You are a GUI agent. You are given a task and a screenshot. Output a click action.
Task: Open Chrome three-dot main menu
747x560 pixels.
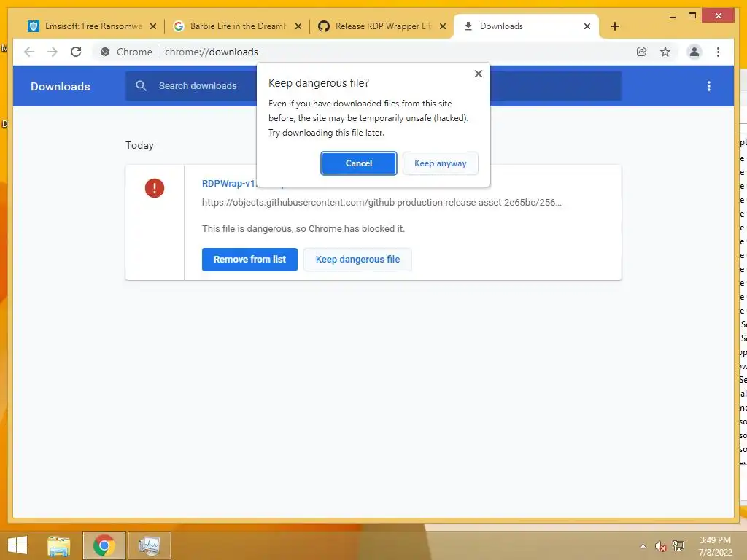click(x=718, y=52)
